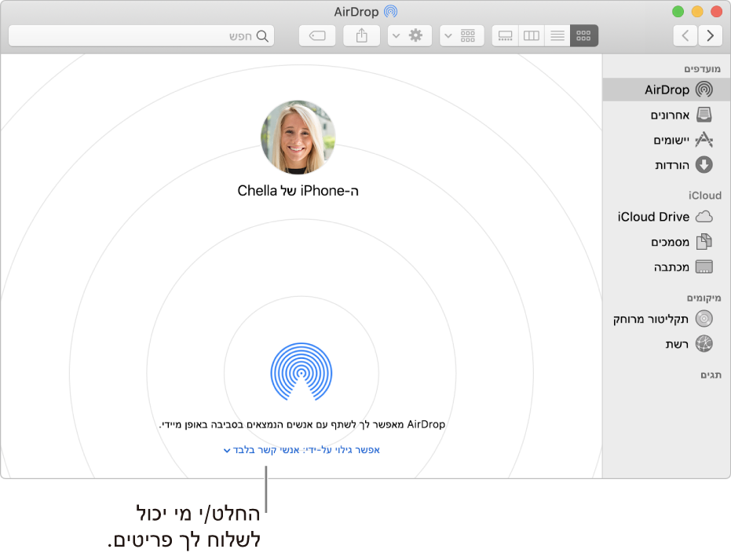The width and height of the screenshot is (731, 560).
Task: Open רשת in the sidebar
Action: click(x=667, y=344)
